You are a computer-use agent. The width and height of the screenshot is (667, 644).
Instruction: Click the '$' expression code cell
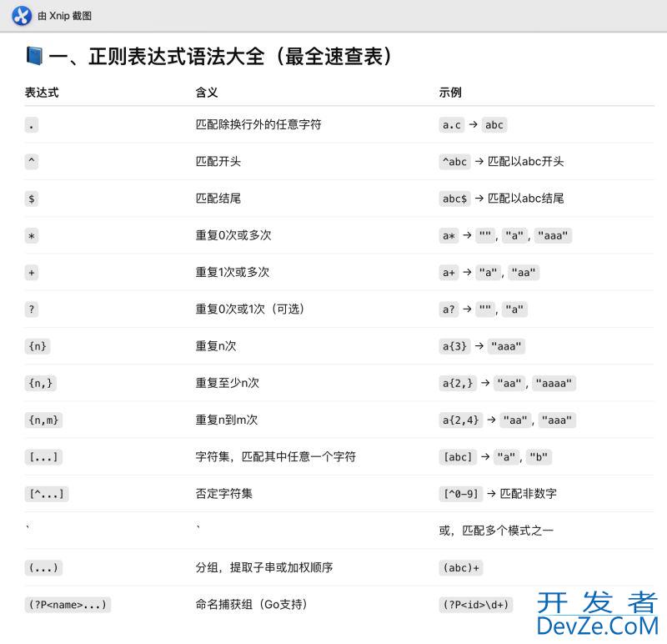(32, 199)
